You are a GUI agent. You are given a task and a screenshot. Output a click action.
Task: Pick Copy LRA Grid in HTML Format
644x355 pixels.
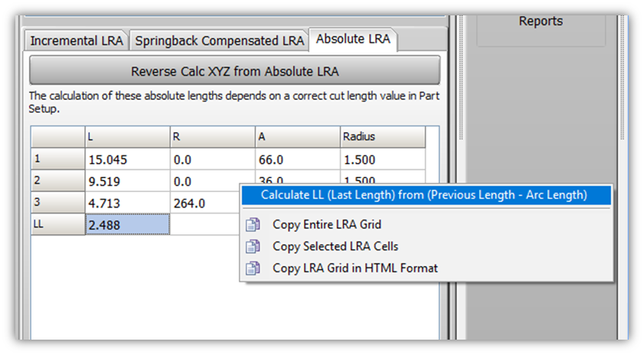click(x=355, y=268)
